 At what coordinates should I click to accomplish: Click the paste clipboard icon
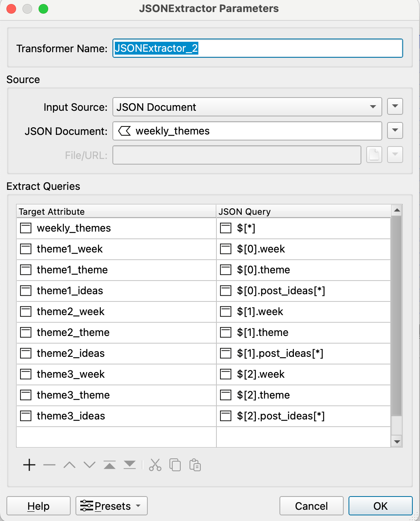[195, 465]
